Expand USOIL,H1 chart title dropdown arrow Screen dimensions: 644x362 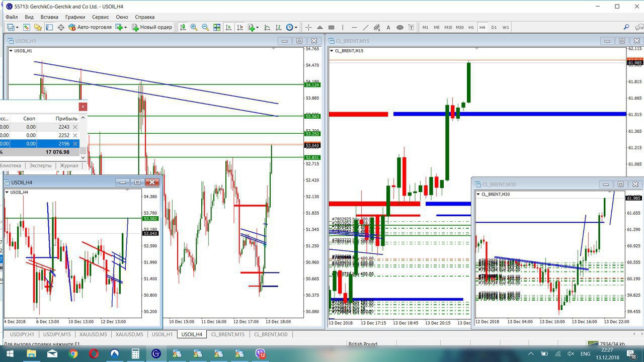[x=11, y=51]
